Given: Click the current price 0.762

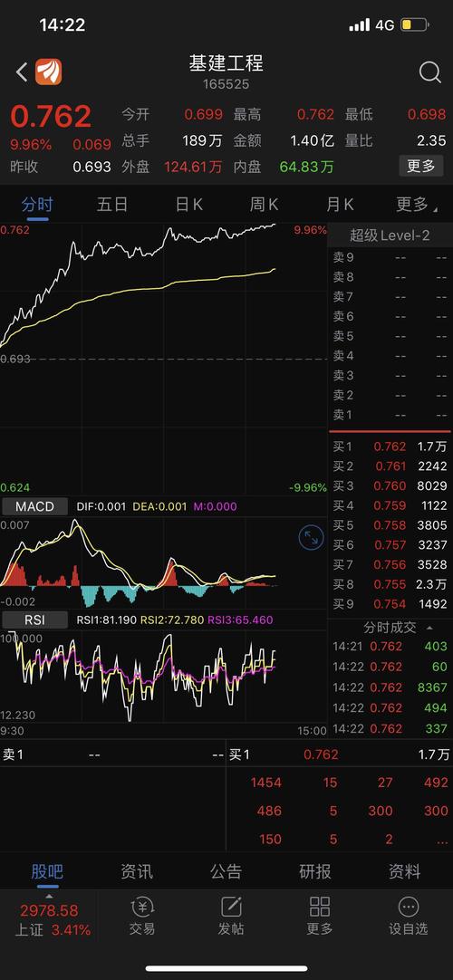Looking at the screenshot, I should [51, 116].
